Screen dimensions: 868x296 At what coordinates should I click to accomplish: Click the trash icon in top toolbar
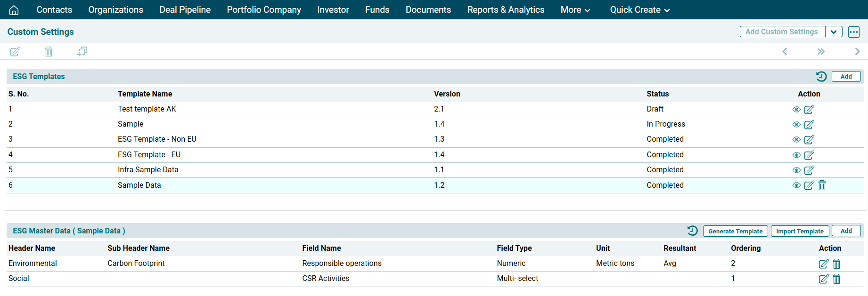49,52
